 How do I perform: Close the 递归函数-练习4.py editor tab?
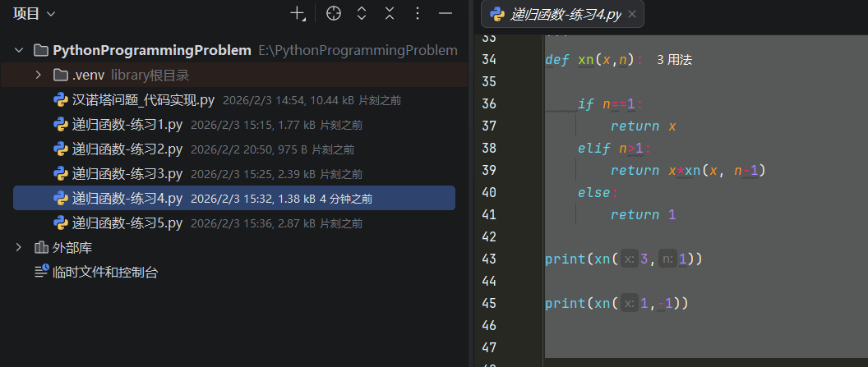tap(633, 15)
